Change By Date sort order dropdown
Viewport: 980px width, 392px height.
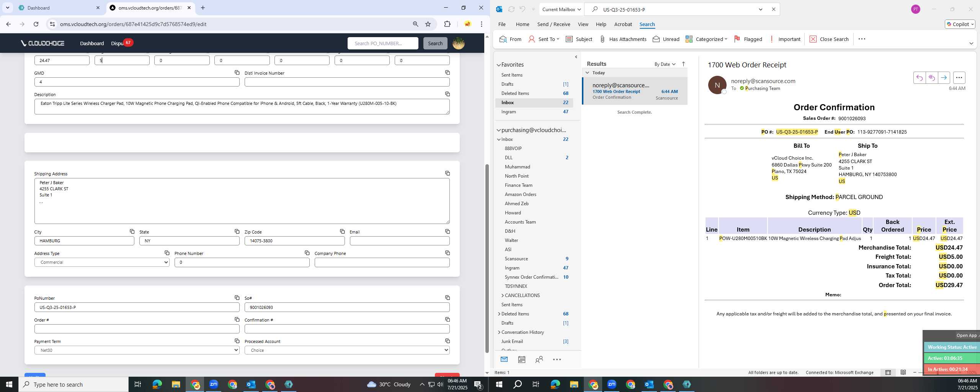(665, 64)
